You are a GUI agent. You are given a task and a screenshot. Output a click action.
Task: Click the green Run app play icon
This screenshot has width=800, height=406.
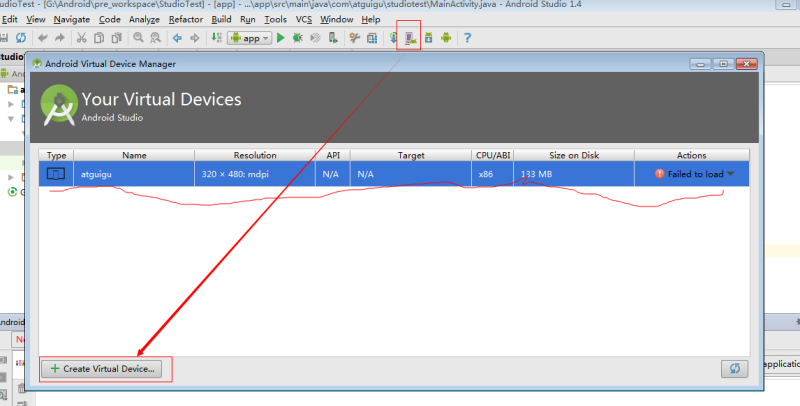coord(281,38)
